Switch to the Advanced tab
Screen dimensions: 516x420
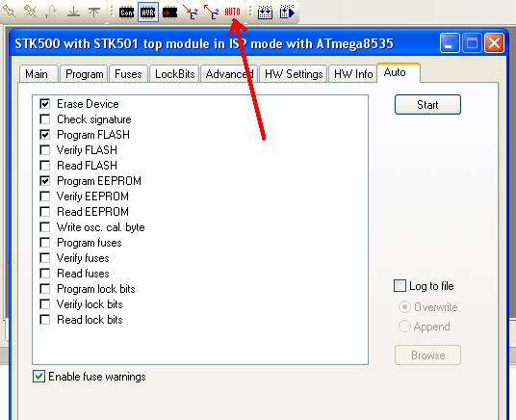pos(229,74)
